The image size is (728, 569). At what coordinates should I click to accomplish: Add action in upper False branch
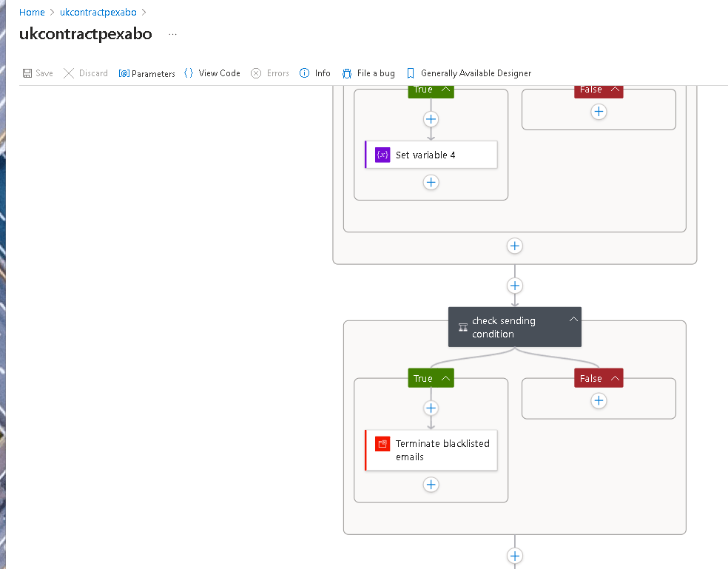pos(599,112)
